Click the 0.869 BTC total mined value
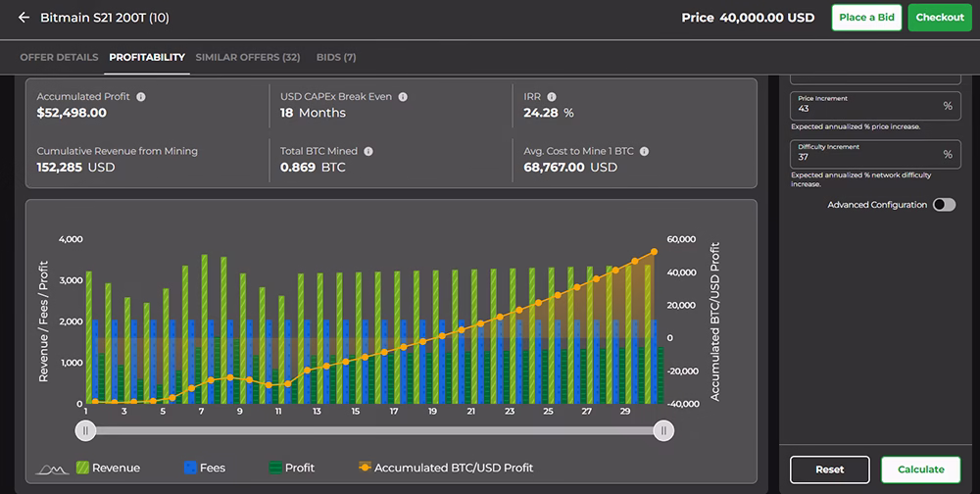This screenshot has height=494, width=980. point(313,168)
